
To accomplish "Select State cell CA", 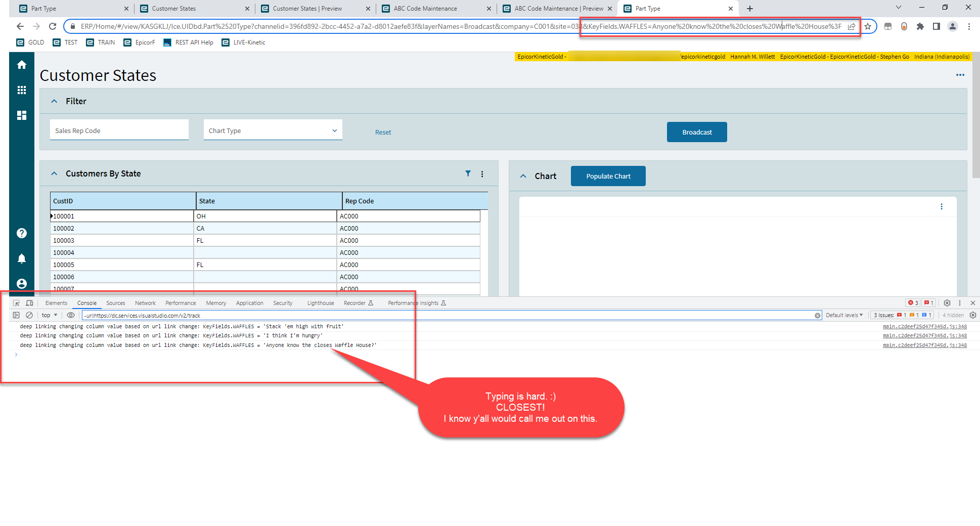I will coord(265,229).
